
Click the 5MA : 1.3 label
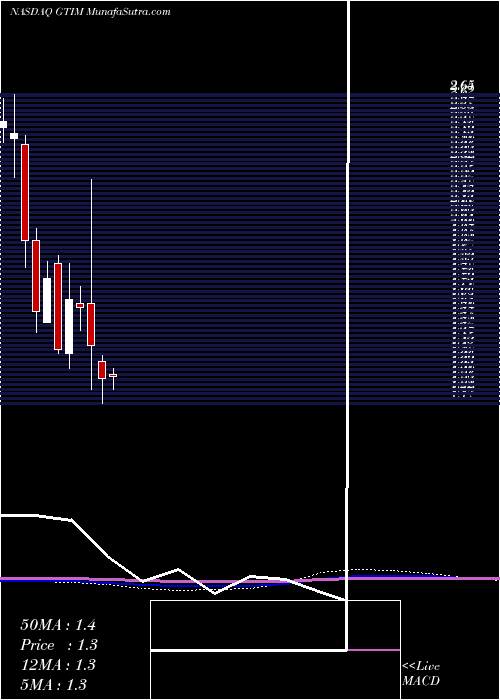click(54, 685)
